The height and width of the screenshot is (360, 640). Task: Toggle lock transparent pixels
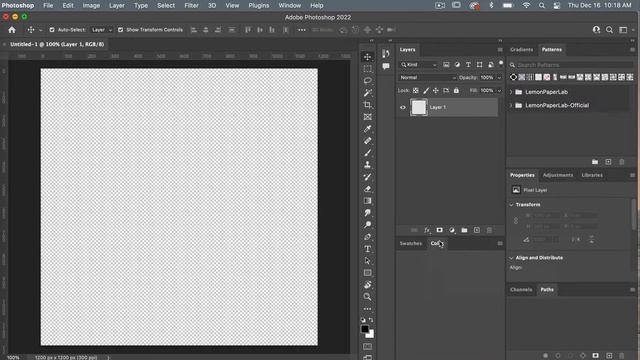point(416,91)
